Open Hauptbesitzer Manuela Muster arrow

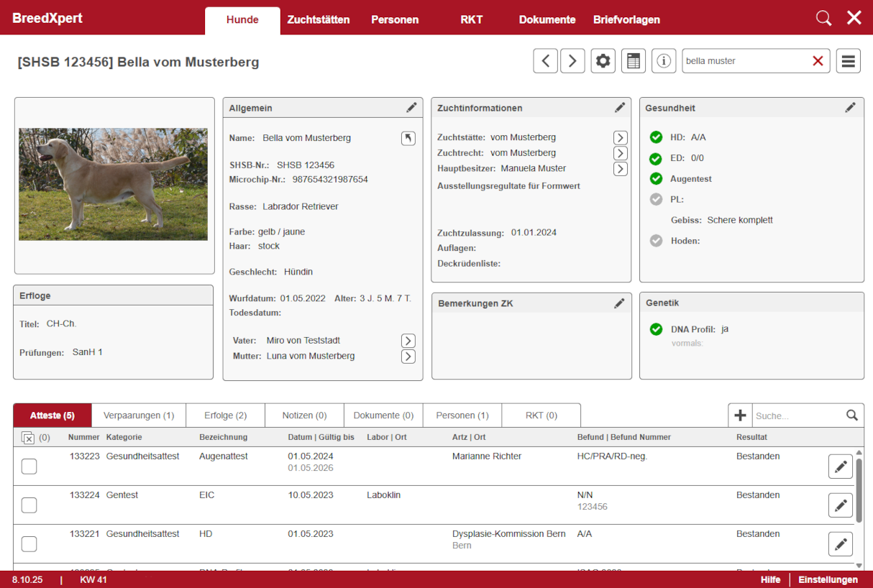click(x=620, y=169)
